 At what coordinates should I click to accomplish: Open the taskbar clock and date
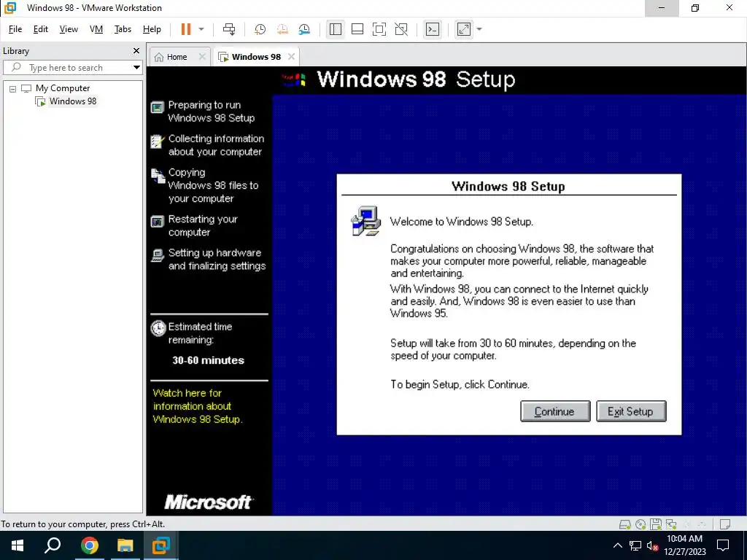684,545
